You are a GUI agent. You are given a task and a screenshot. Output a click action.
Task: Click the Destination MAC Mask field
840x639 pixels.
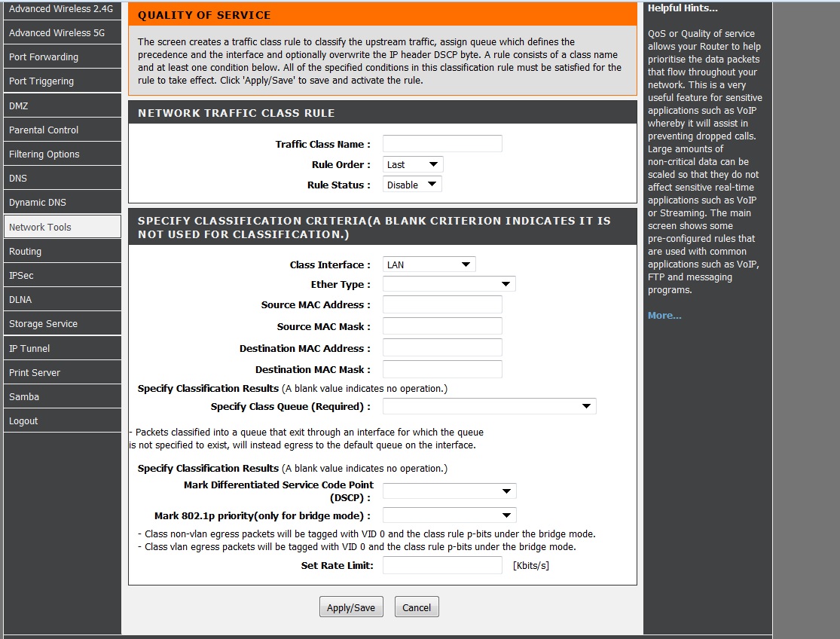[x=442, y=369]
